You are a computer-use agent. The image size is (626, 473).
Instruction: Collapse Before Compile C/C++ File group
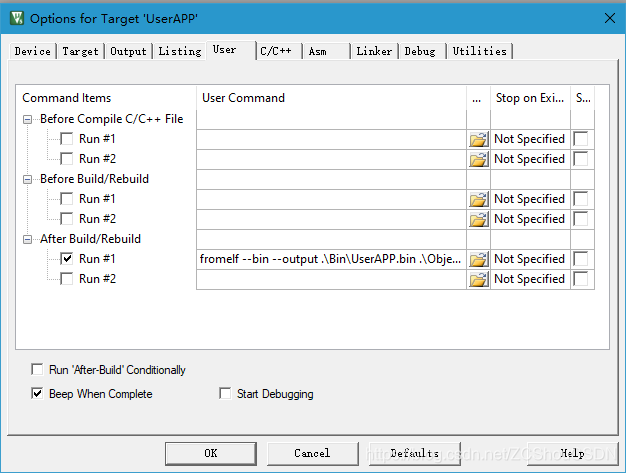pos(27,119)
